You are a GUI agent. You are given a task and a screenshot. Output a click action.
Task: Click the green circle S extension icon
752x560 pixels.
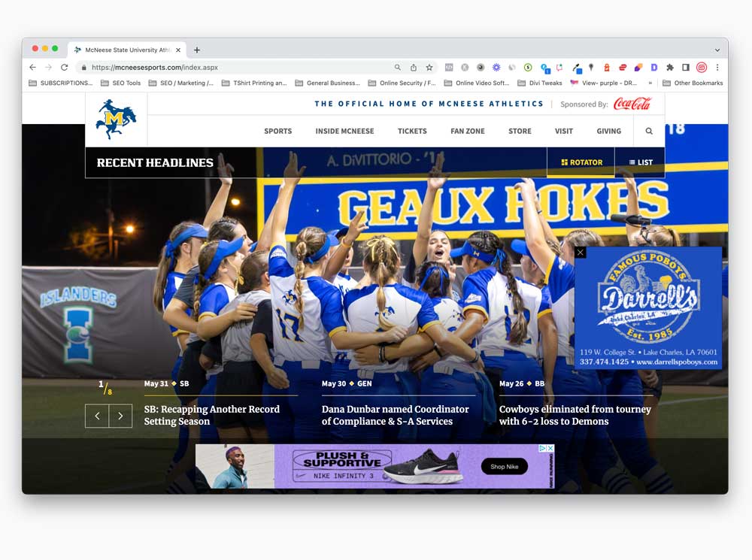[528, 68]
